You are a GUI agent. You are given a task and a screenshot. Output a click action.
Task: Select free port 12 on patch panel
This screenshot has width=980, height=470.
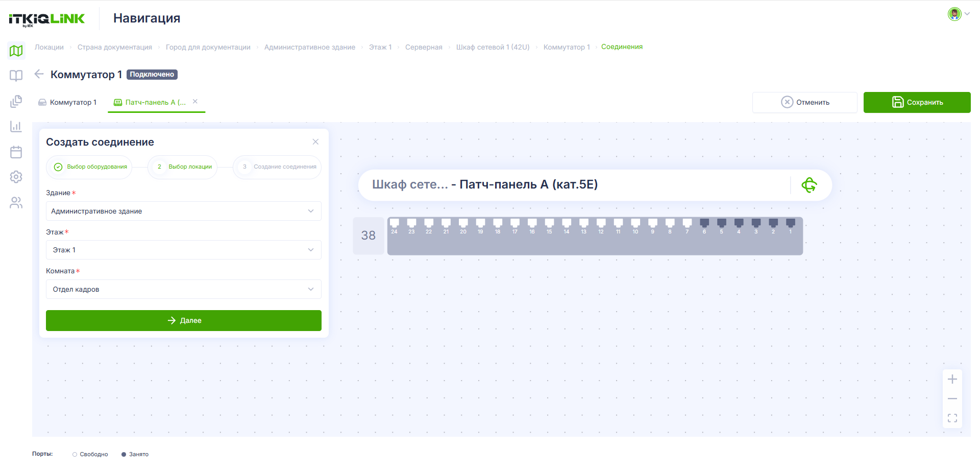coord(601,226)
